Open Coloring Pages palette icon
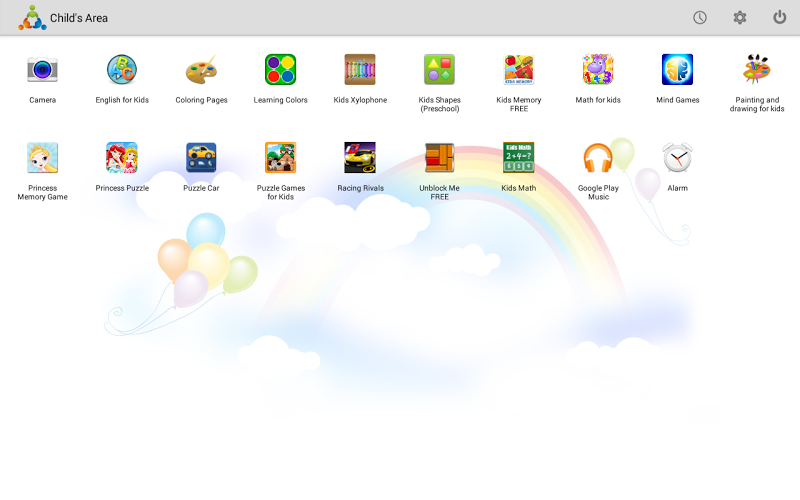The width and height of the screenshot is (800, 500). [201, 69]
